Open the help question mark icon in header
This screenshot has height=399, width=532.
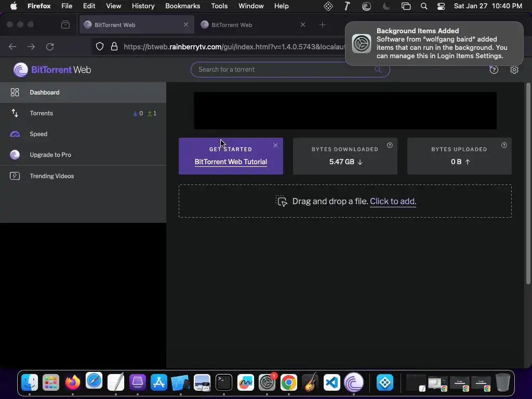(494, 70)
